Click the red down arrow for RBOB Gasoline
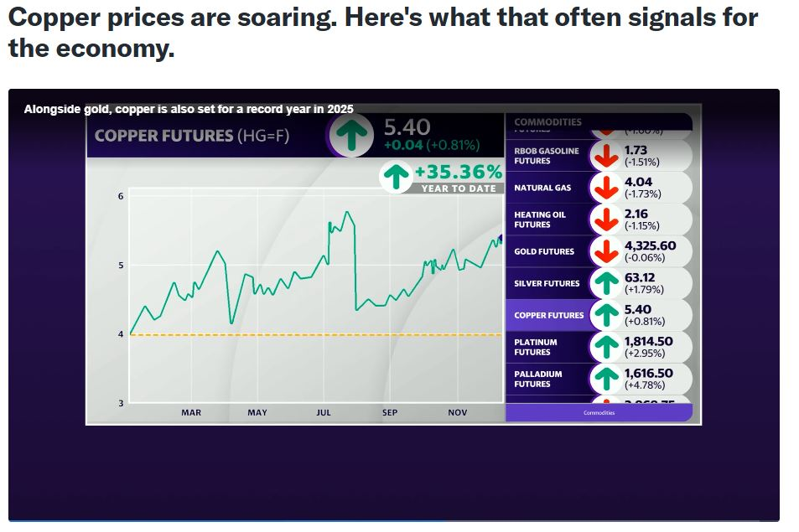Screen dimensions: 799x532 [604, 156]
